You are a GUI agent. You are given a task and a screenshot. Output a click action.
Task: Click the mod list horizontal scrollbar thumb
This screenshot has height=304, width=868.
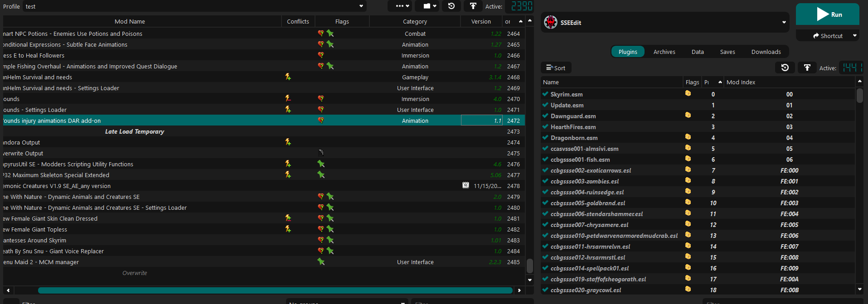(x=275, y=290)
